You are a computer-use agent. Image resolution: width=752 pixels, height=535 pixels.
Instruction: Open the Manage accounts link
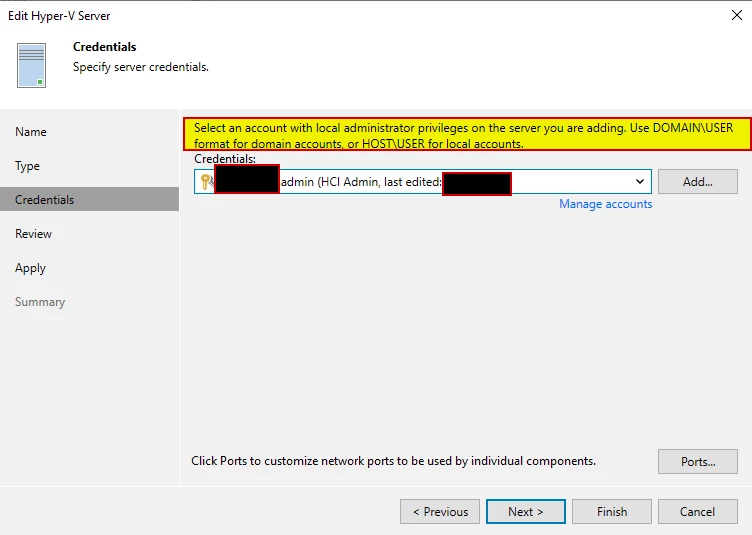click(x=605, y=204)
